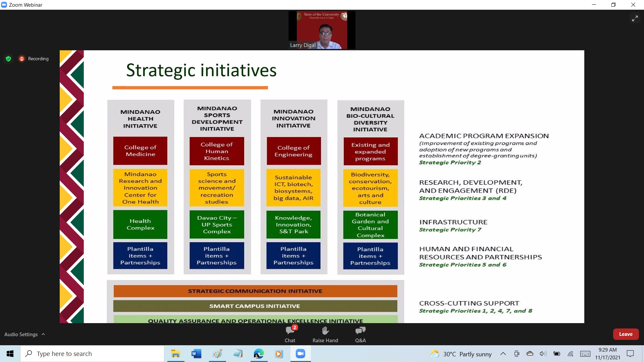Open the touch keyboard icon
Viewport: 644px width, 362px height.
(x=585, y=354)
